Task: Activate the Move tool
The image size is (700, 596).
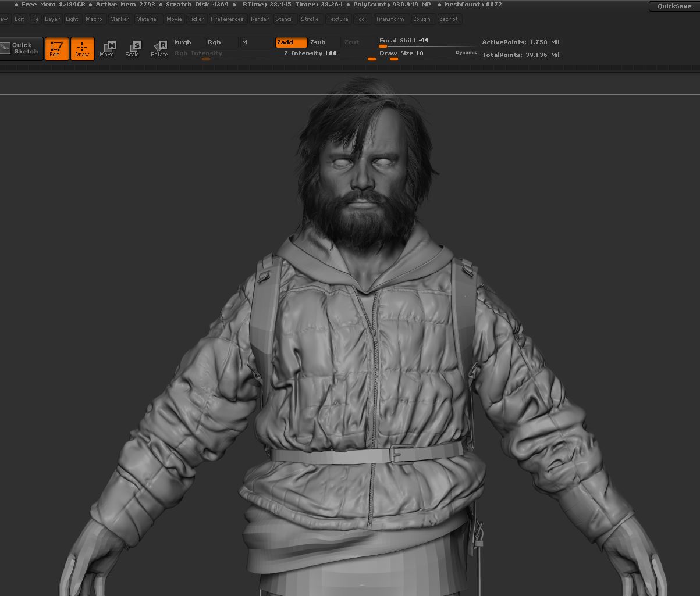Action: click(107, 48)
